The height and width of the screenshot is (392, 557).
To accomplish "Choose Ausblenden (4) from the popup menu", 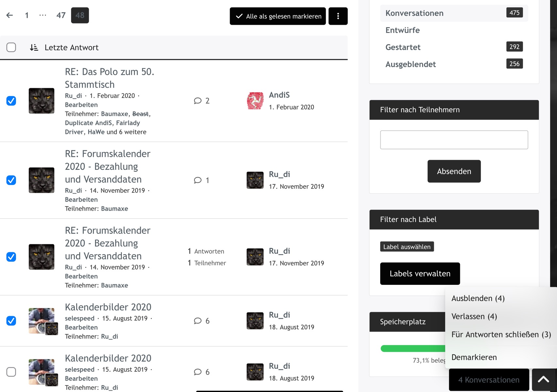I will (x=478, y=298).
